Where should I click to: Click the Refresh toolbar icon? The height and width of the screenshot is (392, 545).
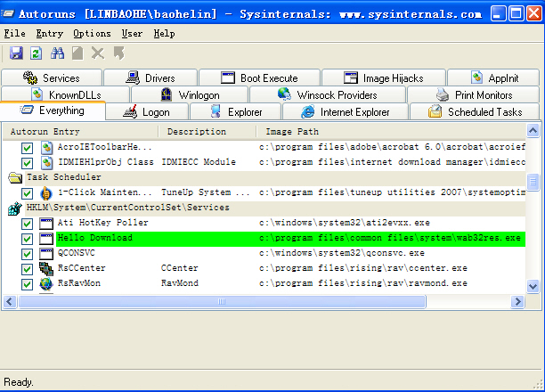(37, 53)
